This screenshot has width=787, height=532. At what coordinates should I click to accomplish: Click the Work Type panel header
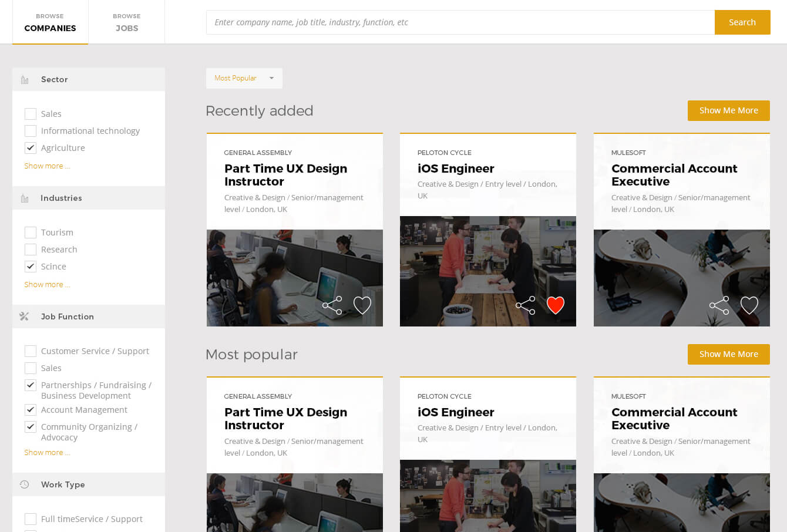tap(89, 484)
